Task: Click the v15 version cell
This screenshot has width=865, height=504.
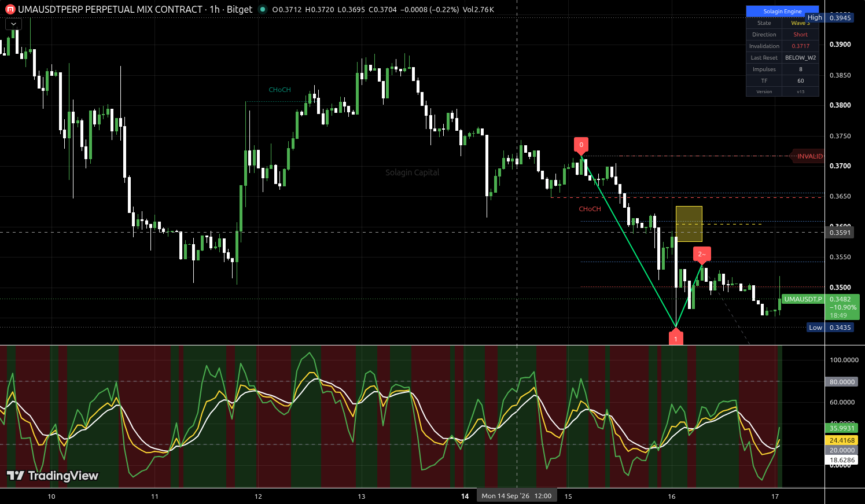Action: click(x=800, y=91)
